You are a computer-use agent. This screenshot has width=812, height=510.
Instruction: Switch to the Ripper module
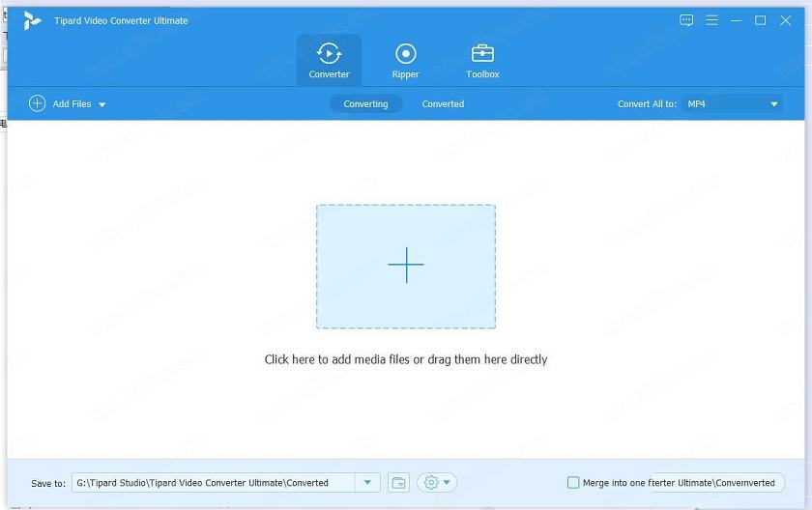point(405,54)
